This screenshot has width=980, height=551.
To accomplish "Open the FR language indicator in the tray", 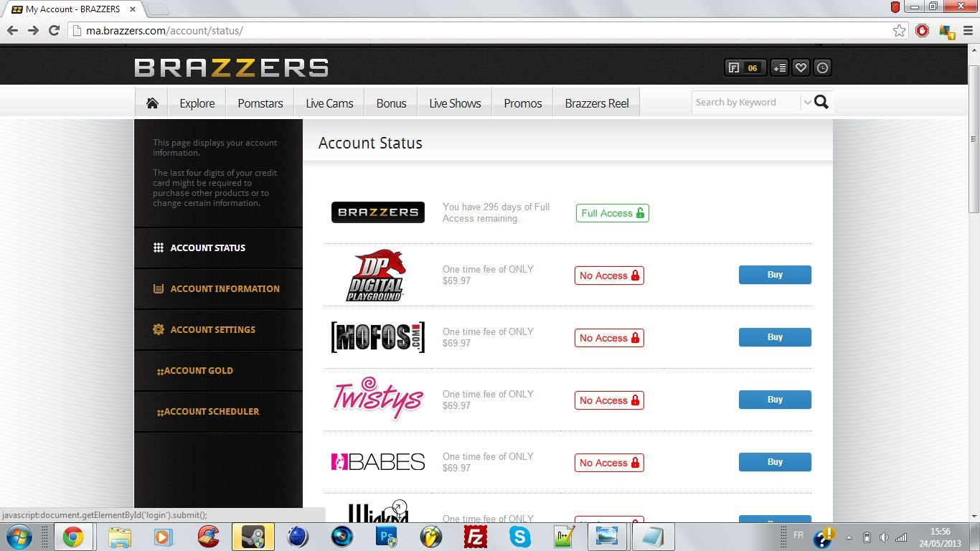I will coord(798,535).
